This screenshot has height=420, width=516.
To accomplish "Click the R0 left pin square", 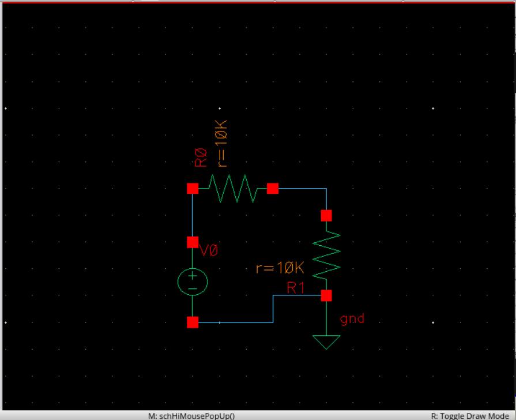I will 193,189.
